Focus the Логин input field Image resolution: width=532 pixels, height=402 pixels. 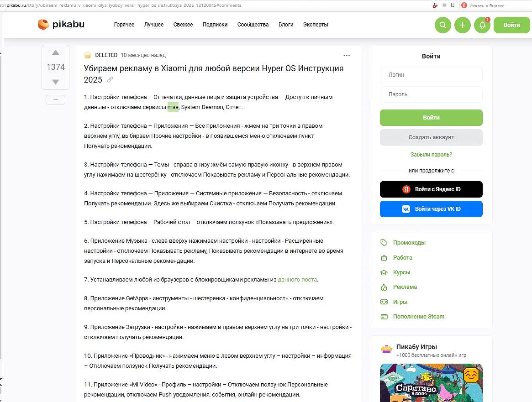(431, 75)
